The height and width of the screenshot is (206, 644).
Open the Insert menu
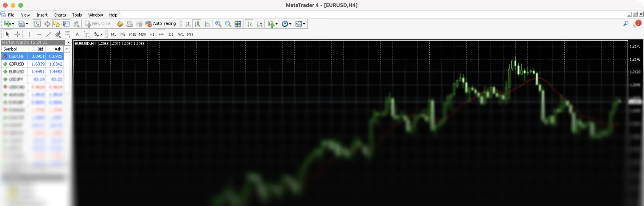pos(42,15)
